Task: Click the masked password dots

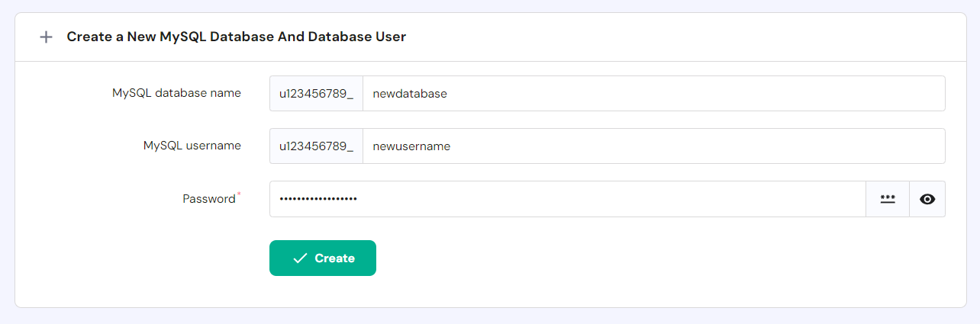Action: coord(318,199)
